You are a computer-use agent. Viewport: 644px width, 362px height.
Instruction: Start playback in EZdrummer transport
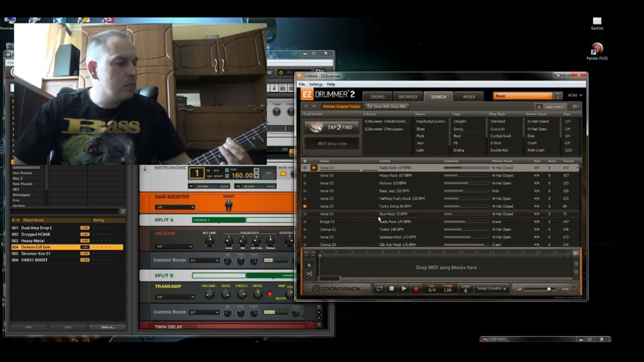[404, 289]
